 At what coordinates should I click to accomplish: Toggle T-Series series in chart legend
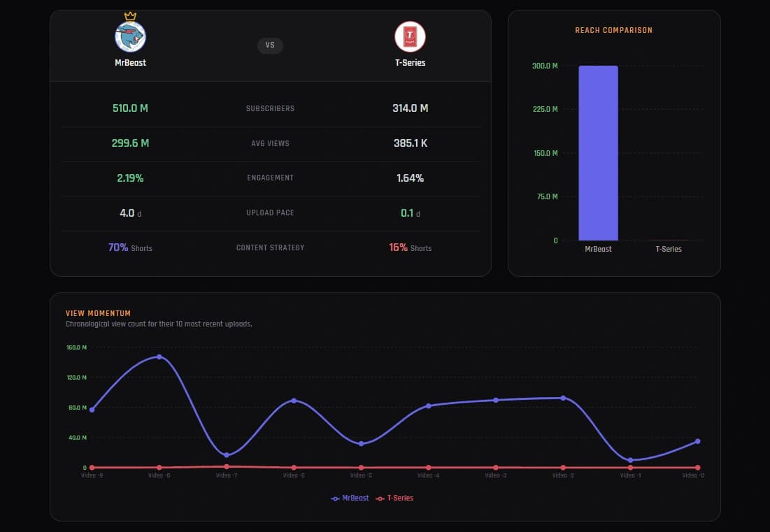(394, 498)
